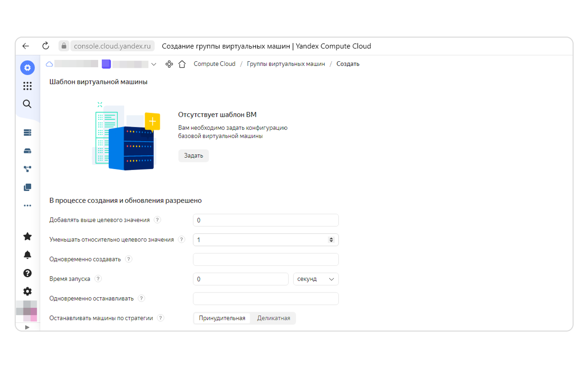Click the Задать button
Viewport: 588px width, 368px height.
click(x=193, y=155)
